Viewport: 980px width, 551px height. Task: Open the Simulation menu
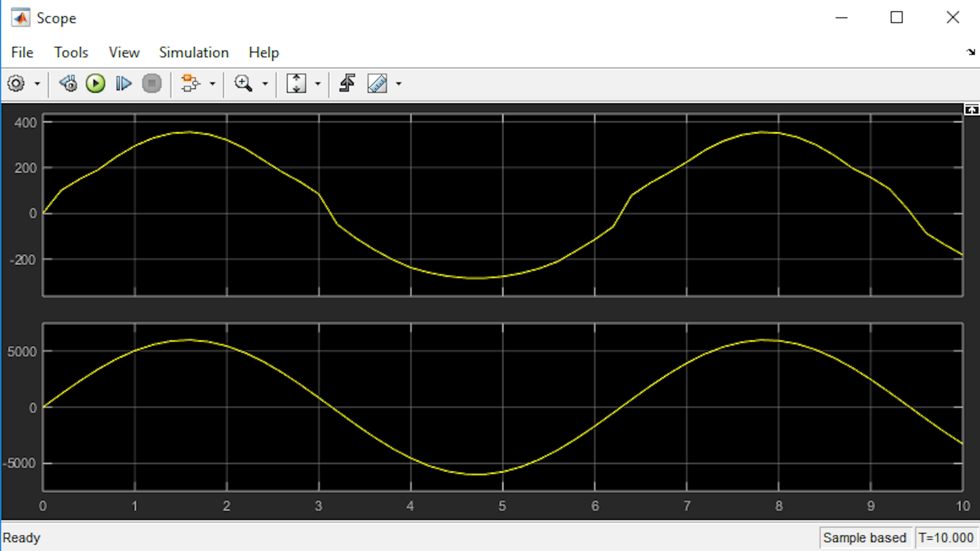click(194, 52)
